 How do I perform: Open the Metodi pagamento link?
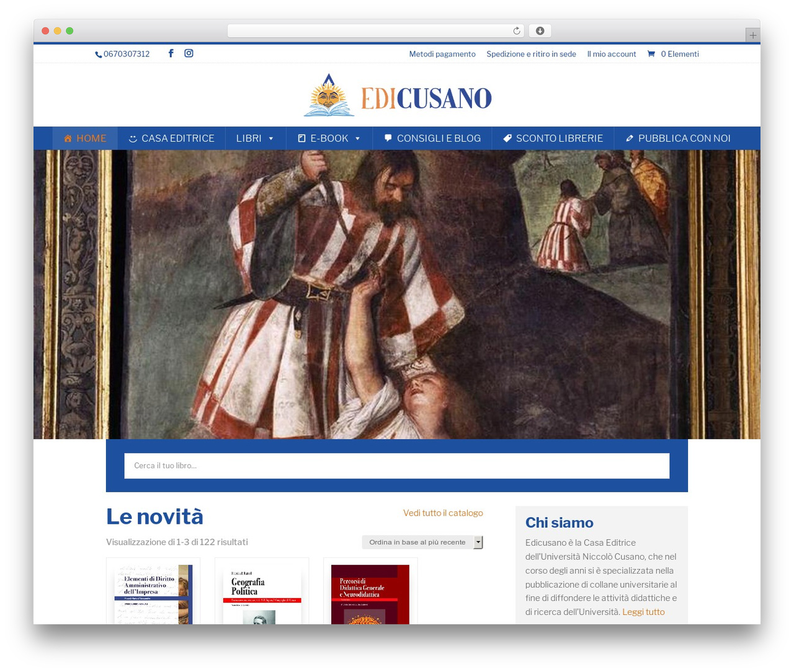point(442,54)
